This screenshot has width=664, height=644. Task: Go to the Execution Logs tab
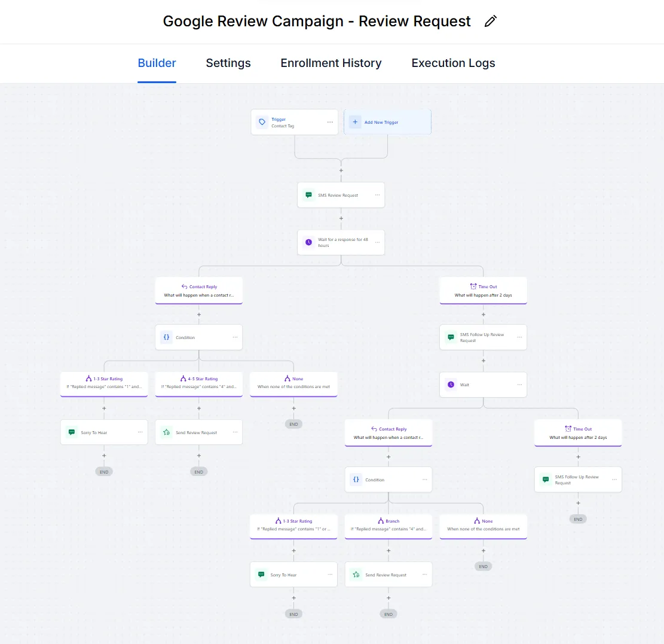tap(453, 63)
